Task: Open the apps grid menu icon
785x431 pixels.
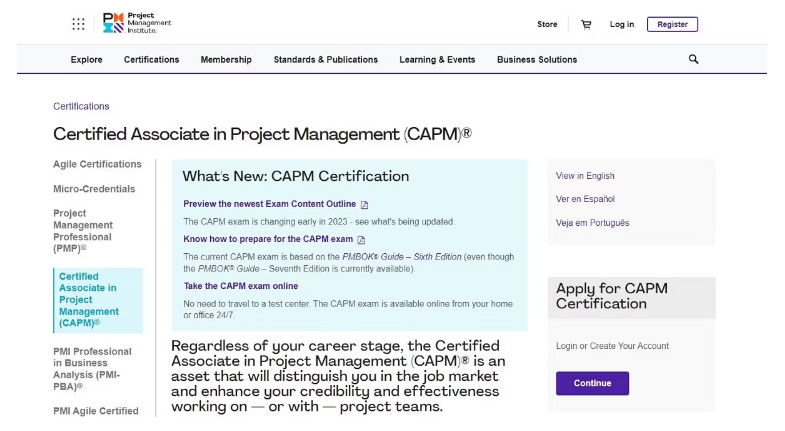Action: click(x=78, y=24)
